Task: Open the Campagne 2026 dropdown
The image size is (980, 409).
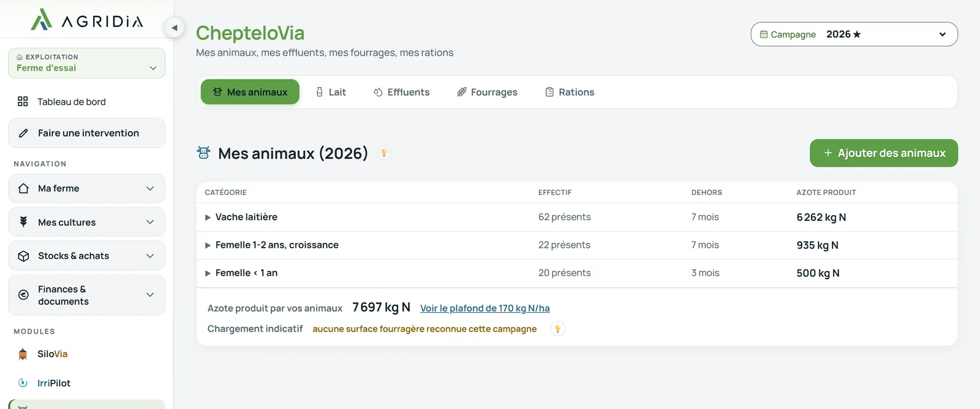Action: [854, 34]
